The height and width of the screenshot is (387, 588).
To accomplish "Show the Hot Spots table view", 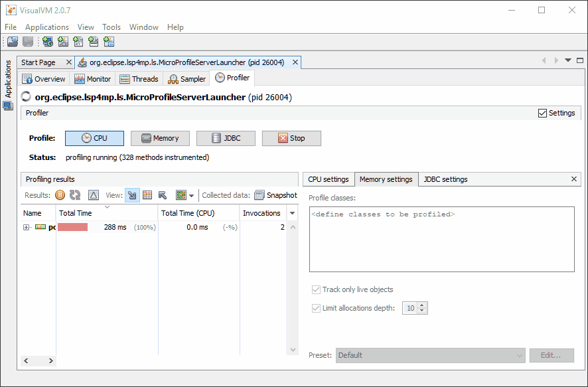I will pos(147,195).
